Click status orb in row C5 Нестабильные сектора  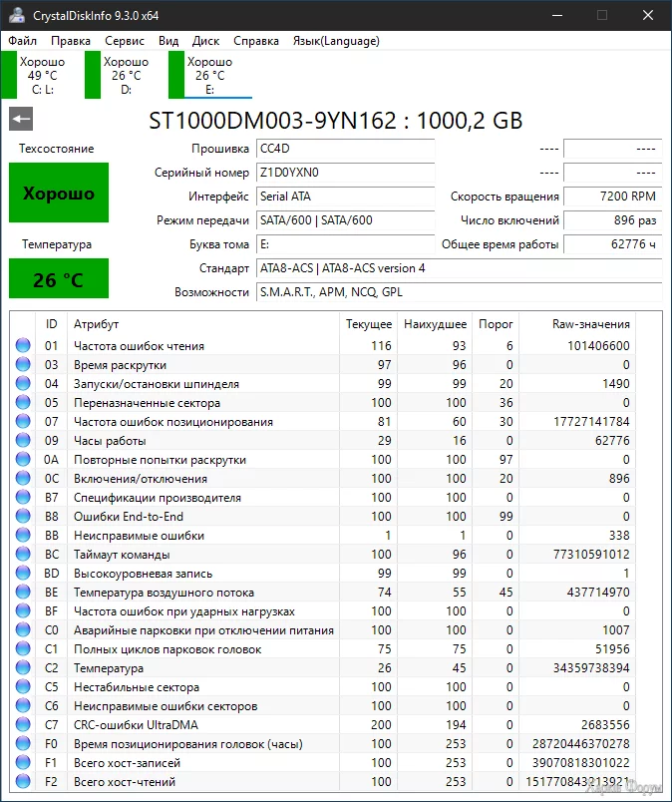tap(23, 686)
